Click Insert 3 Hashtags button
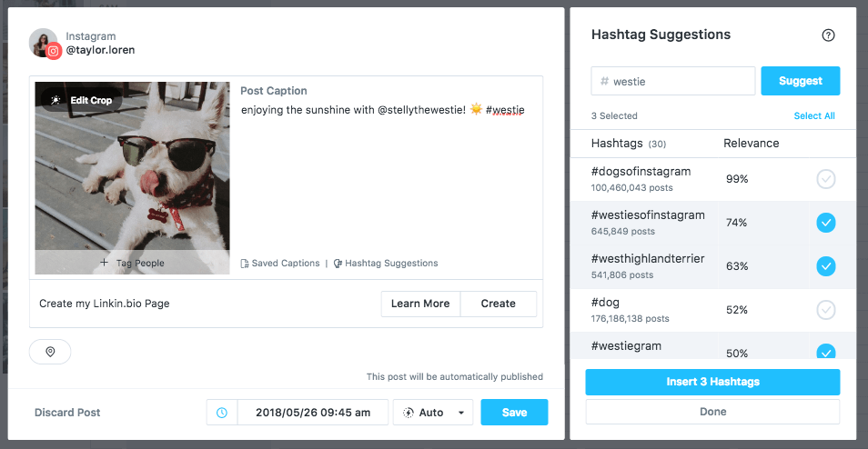Screen dimensions: 868x449 point(712,382)
